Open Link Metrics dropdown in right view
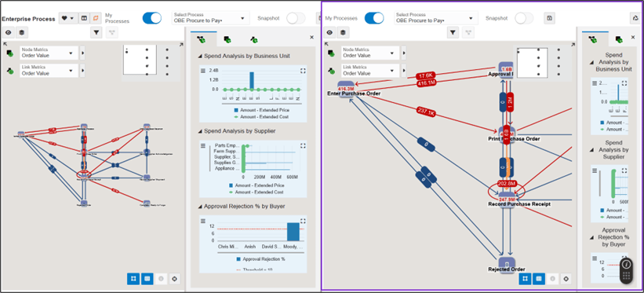The height and width of the screenshot is (293, 644). pyautogui.click(x=370, y=71)
